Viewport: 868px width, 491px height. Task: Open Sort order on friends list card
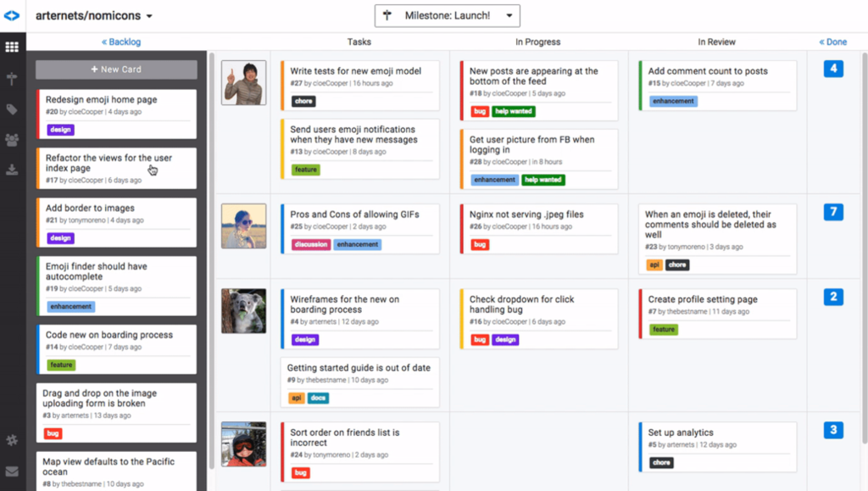point(359,452)
